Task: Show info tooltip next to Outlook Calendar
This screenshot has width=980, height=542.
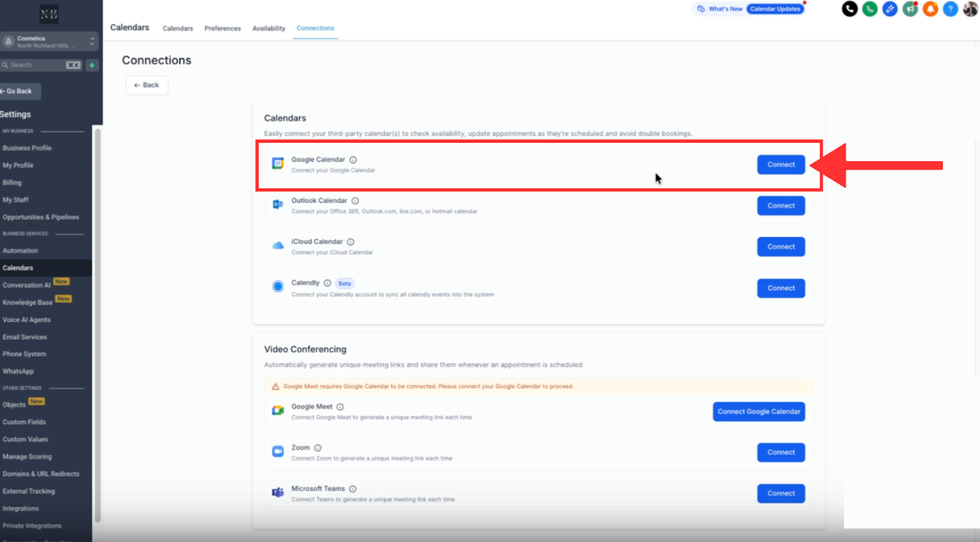Action: pos(355,201)
